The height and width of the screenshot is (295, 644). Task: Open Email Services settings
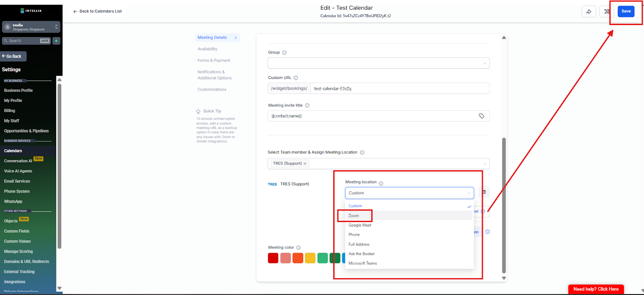click(x=17, y=181)
